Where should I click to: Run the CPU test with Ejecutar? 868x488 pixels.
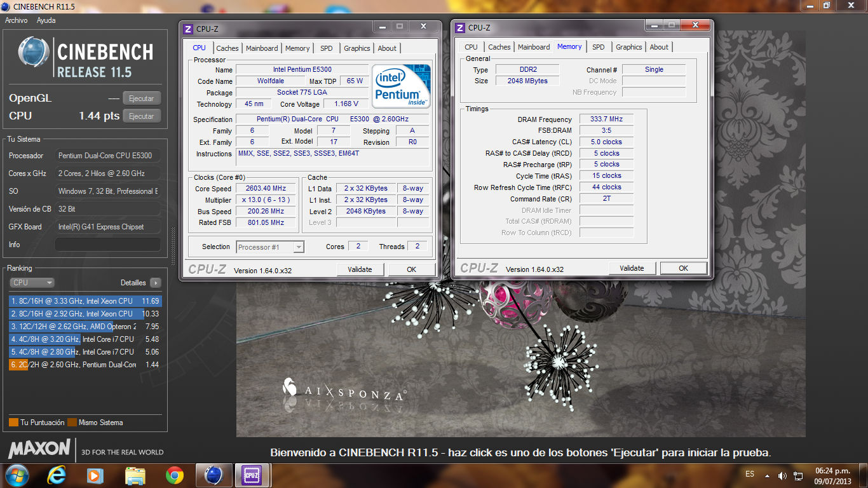[x=142, y=116]
